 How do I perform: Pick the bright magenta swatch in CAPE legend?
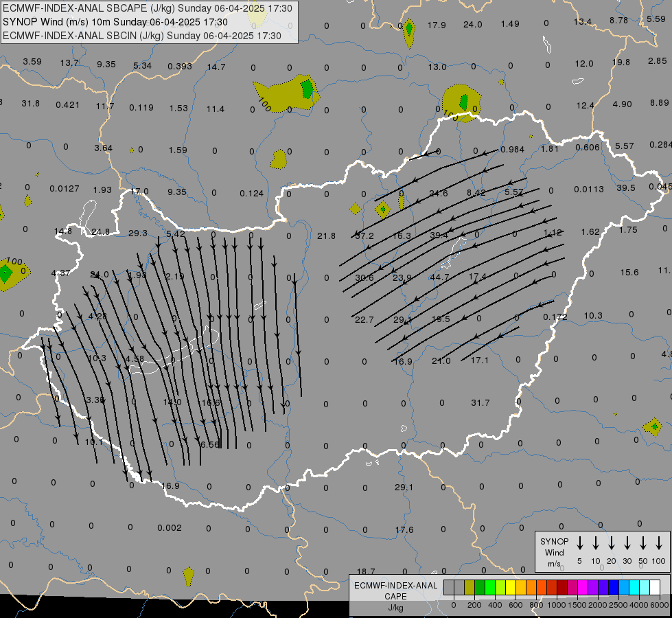pyautogui.click(x=583, y=588)
